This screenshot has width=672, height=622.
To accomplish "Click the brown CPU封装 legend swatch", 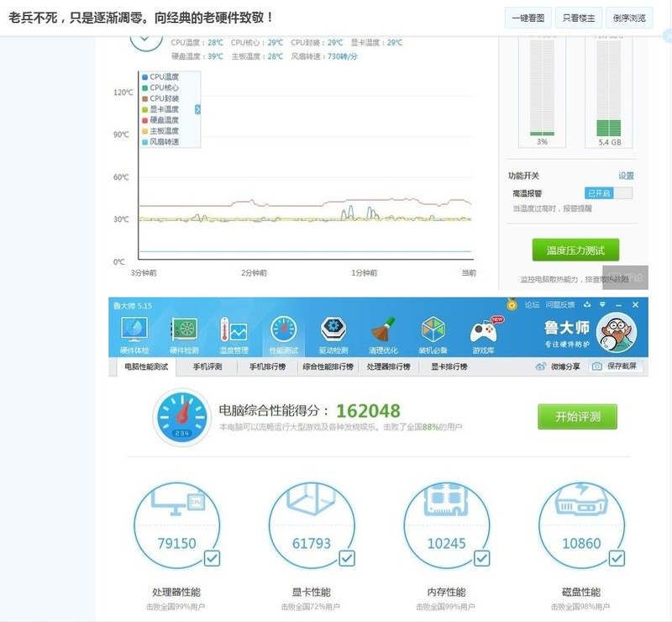I will tap(144, 98).
